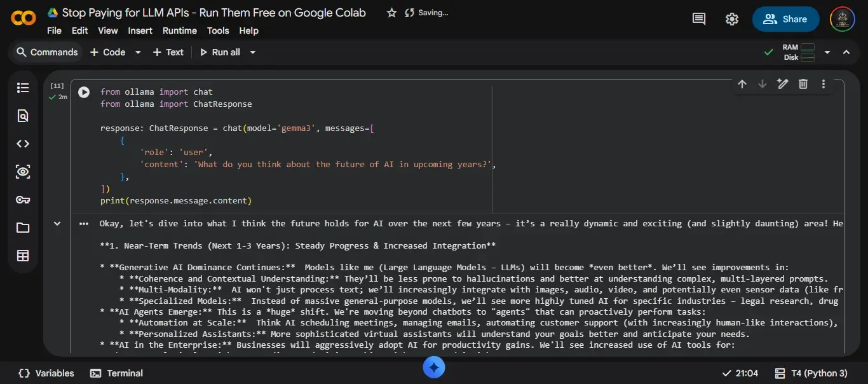Open code snippets sidebar icon
The width and height of the screenshot is (868, 384).
23,144
